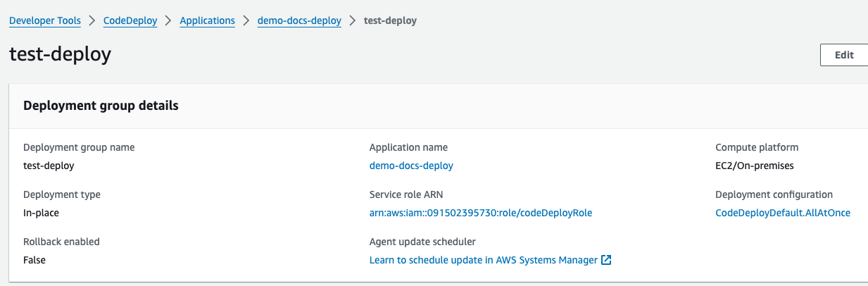Click the Compute platform label
Screen dimensions: 868x286
pos(757,147)
